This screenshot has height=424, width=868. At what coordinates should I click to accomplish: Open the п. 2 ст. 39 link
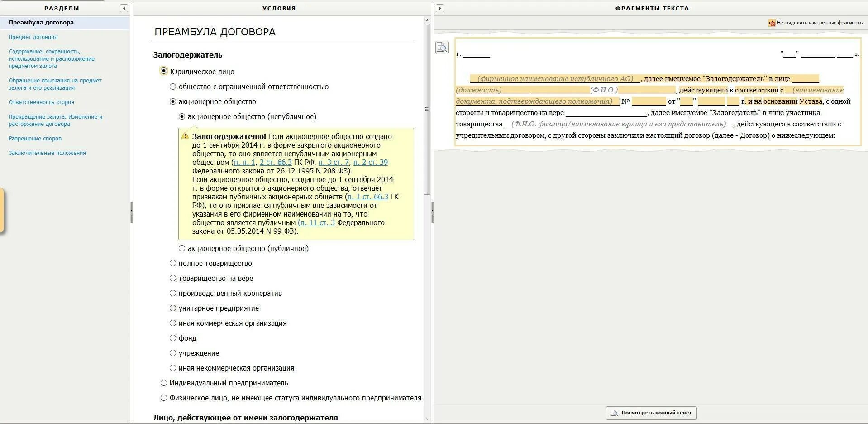coord(370,162)
